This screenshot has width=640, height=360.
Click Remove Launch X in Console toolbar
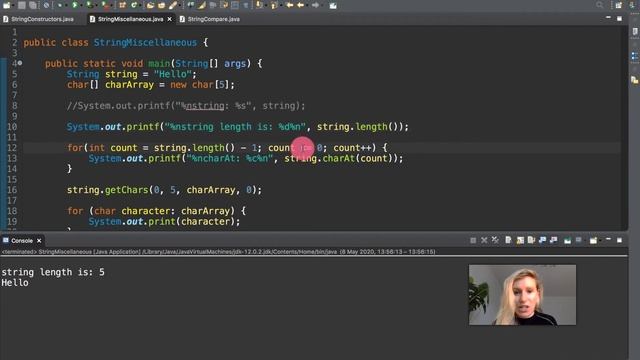484,240
